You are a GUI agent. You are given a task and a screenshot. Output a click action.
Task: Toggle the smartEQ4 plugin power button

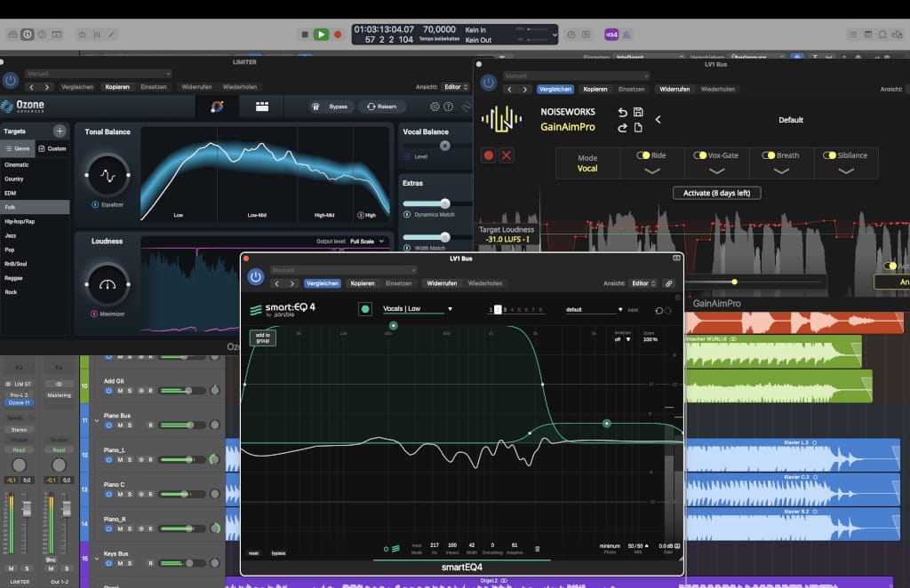[x=255, y=277]
